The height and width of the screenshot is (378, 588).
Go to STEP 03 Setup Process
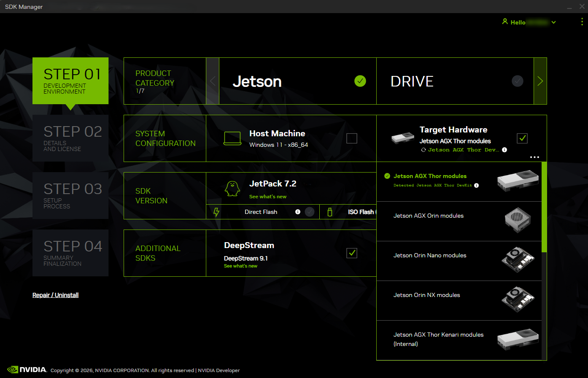click(x=70, y=196)
